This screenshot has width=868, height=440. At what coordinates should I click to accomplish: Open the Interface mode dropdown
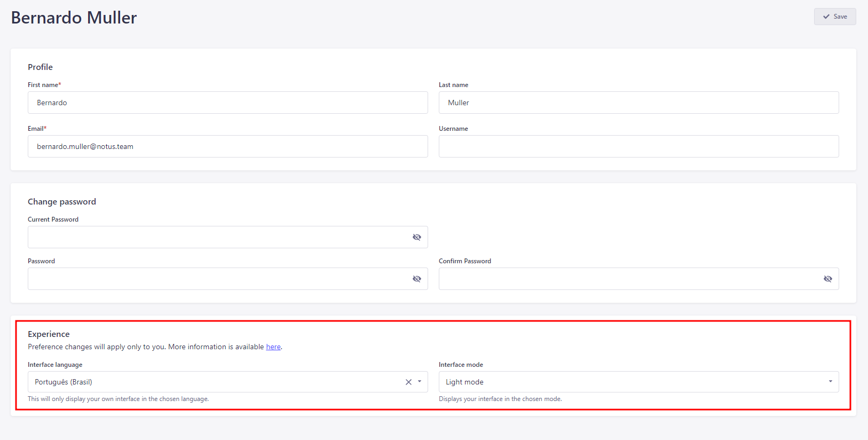(639, 382)
